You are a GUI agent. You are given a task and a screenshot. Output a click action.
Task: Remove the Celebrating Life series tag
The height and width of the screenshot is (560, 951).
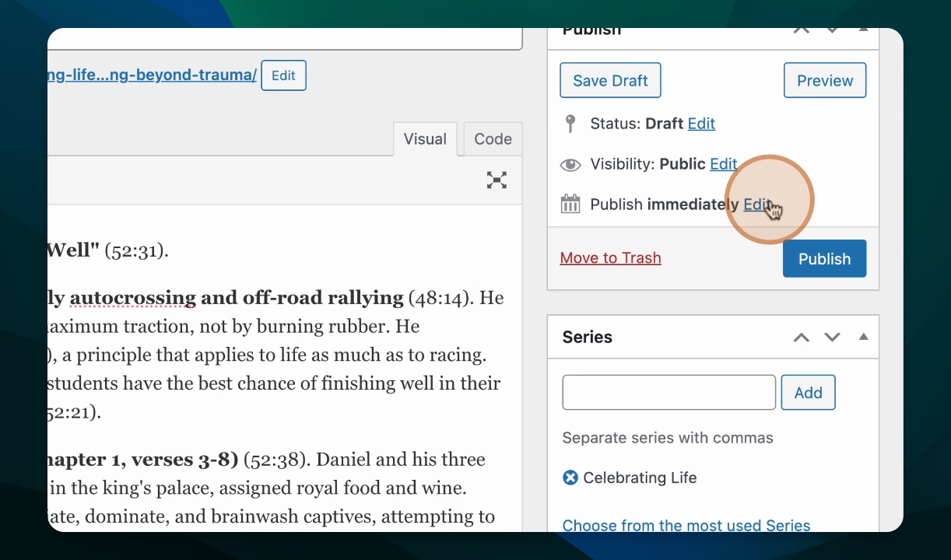pos(570,478)
